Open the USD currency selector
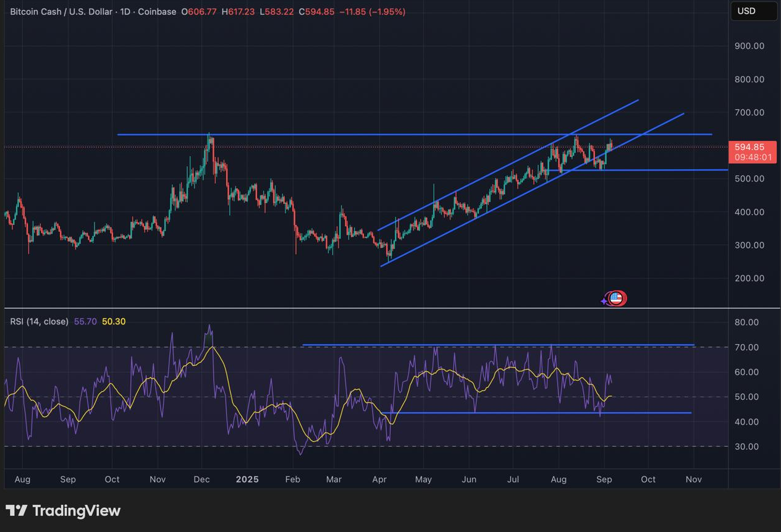781x532 pixels. [x=754, y=11]
